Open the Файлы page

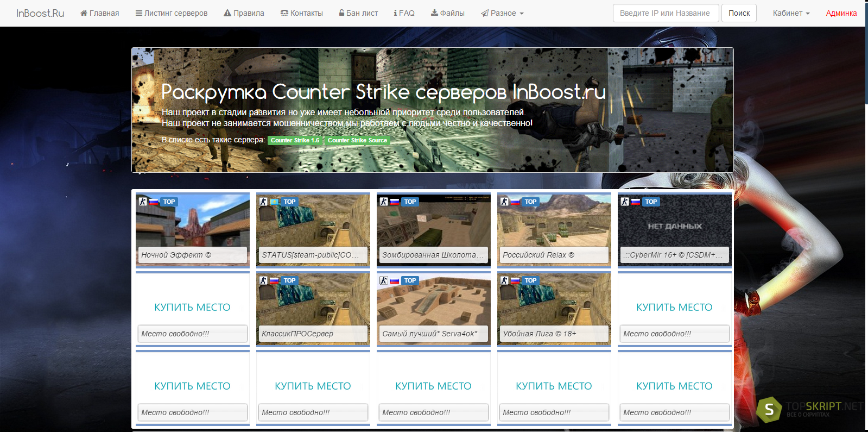pos(448,13)
